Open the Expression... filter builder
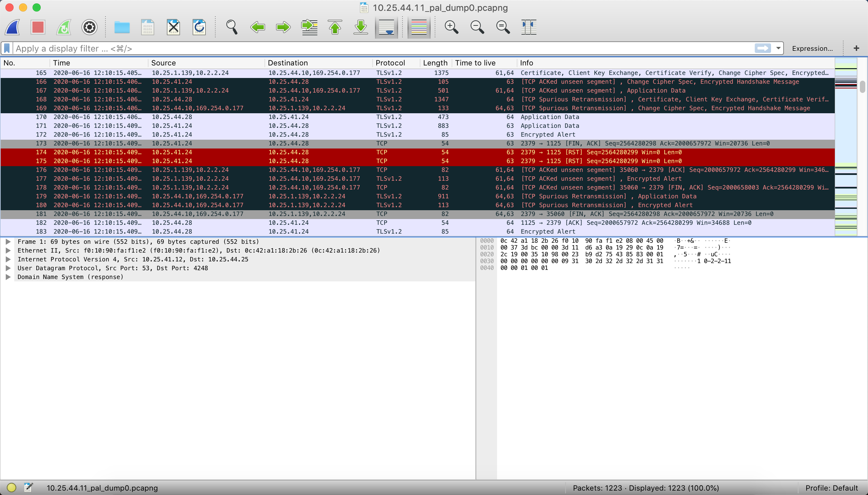Screen dimensions: 868x495 pyautogui.click(x=812, y=48)
